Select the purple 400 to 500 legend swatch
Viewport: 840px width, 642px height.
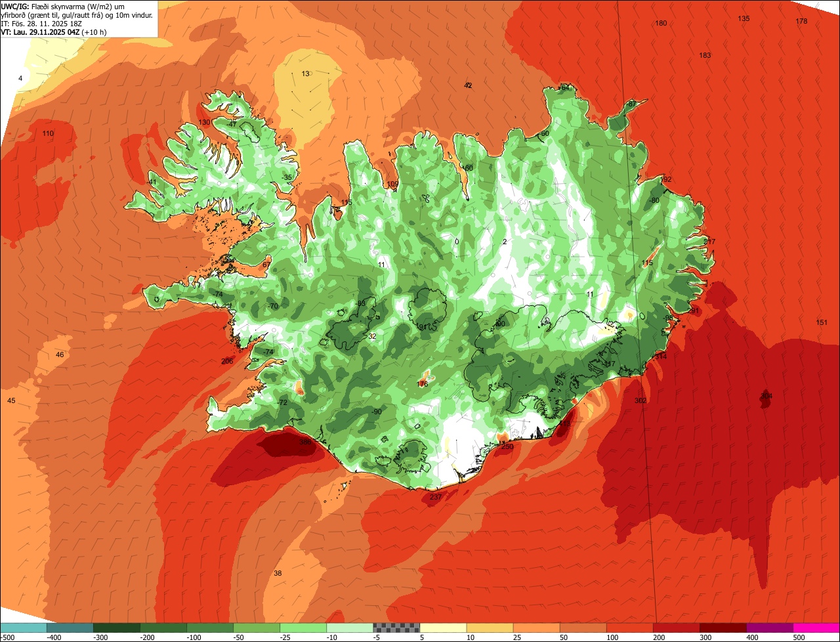769,628
